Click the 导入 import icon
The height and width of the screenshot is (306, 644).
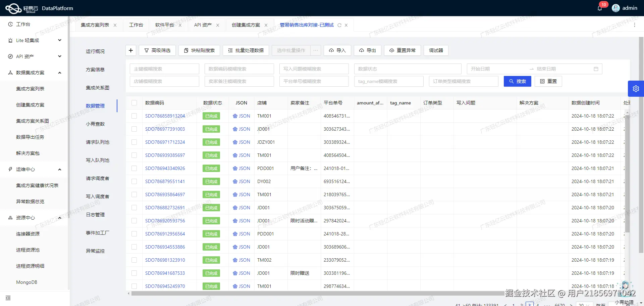(337, 50)
